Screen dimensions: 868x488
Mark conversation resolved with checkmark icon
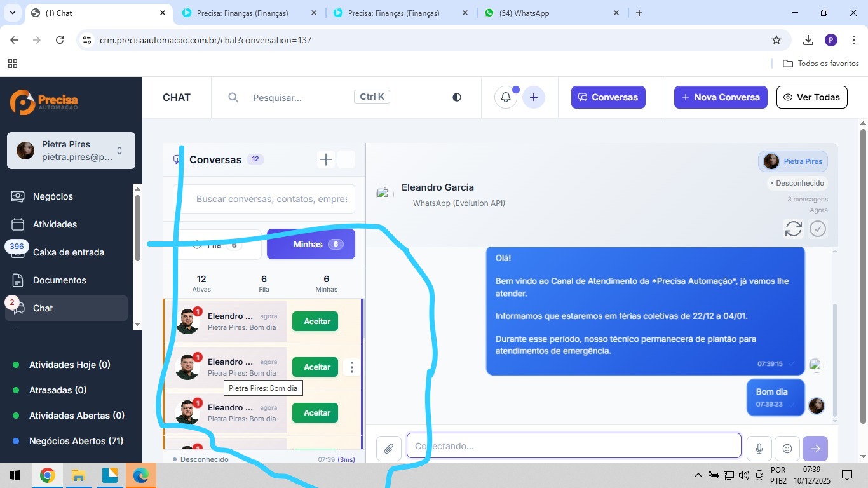pyautogui.click(x=818, y=229)
